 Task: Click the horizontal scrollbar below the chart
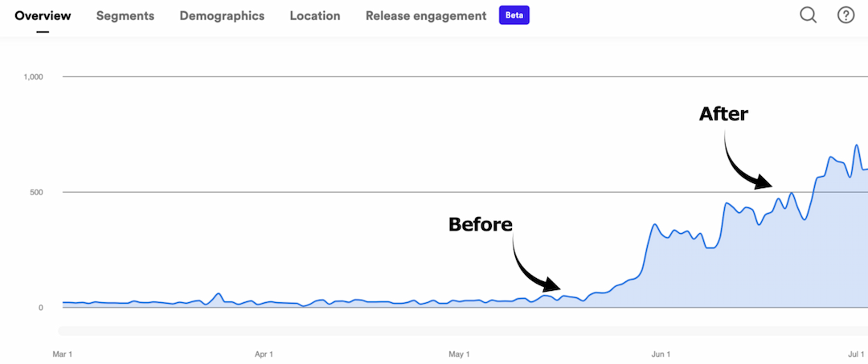[463, 330]
